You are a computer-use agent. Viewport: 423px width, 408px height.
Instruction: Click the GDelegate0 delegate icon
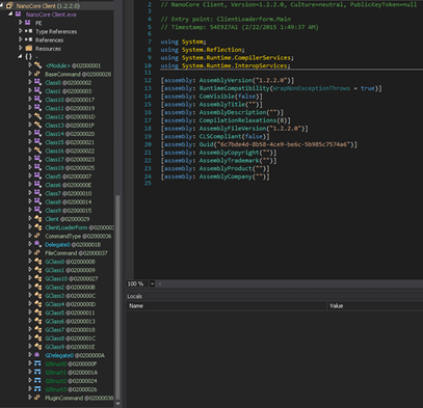(x=38, y=355)
